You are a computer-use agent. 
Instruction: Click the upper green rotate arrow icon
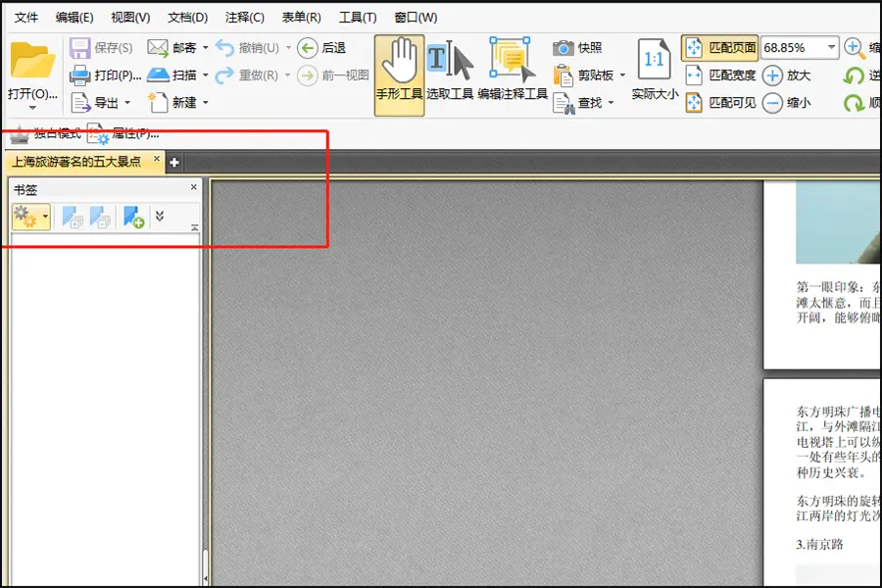854,75
